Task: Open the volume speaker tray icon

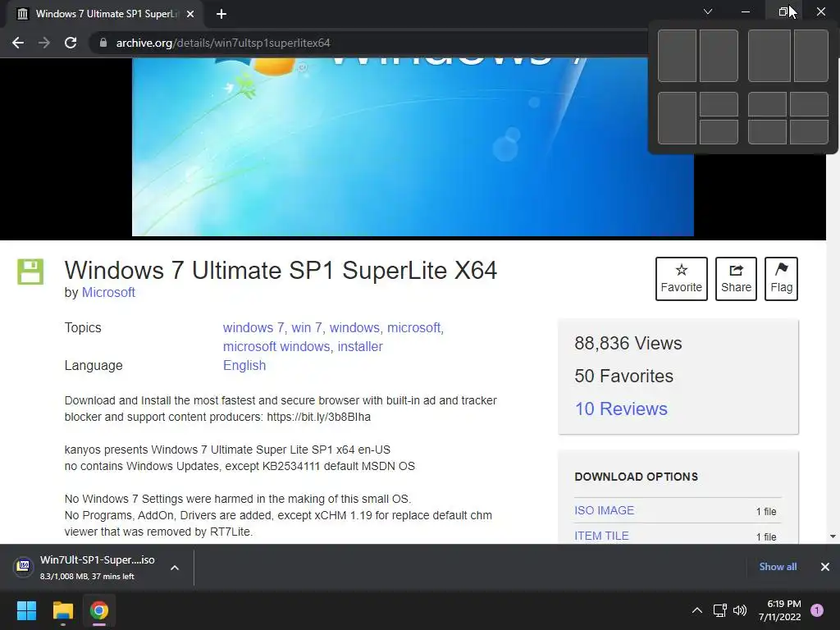Action: [740, 610]
